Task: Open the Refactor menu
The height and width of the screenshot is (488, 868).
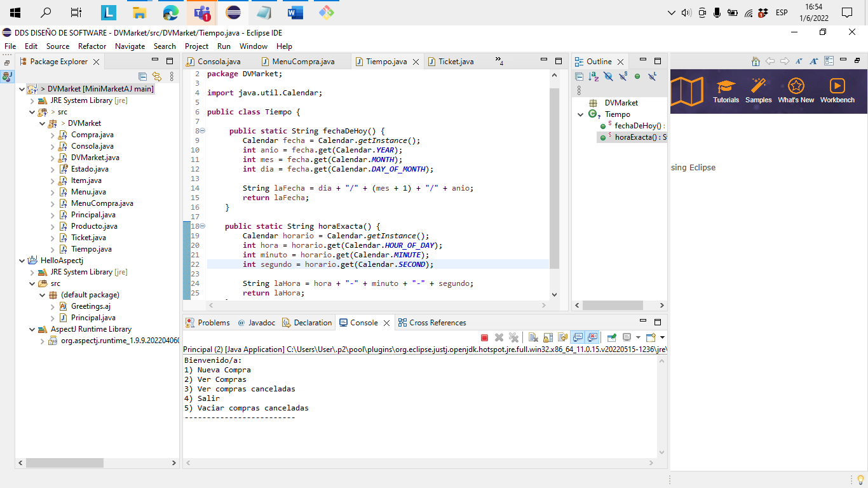Action: (92, 46)
